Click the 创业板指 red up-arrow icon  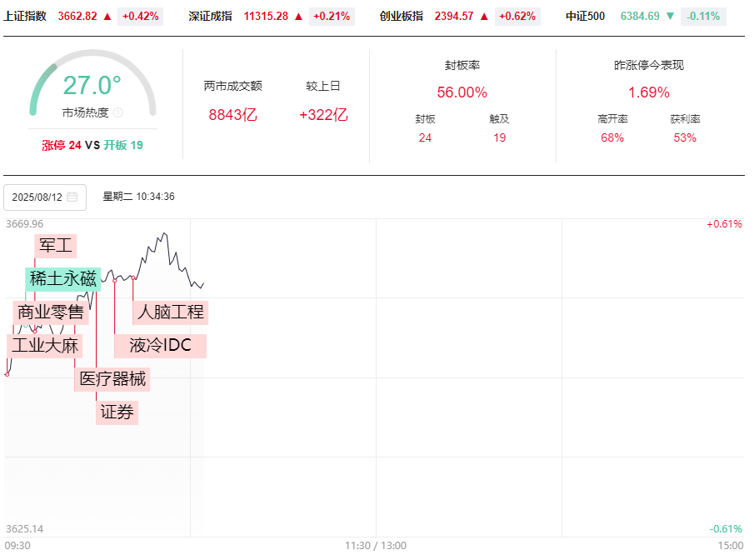[x=484, y=16]
